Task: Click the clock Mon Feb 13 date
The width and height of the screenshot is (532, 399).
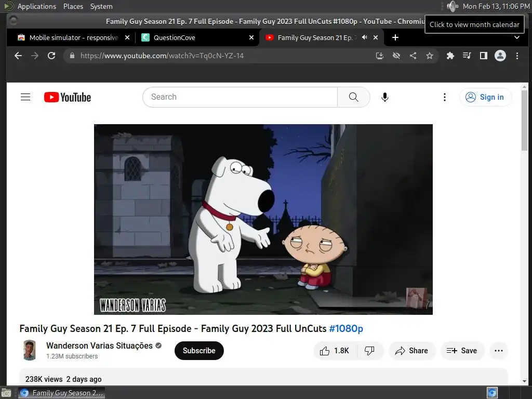Action: [x=496, y=6]
